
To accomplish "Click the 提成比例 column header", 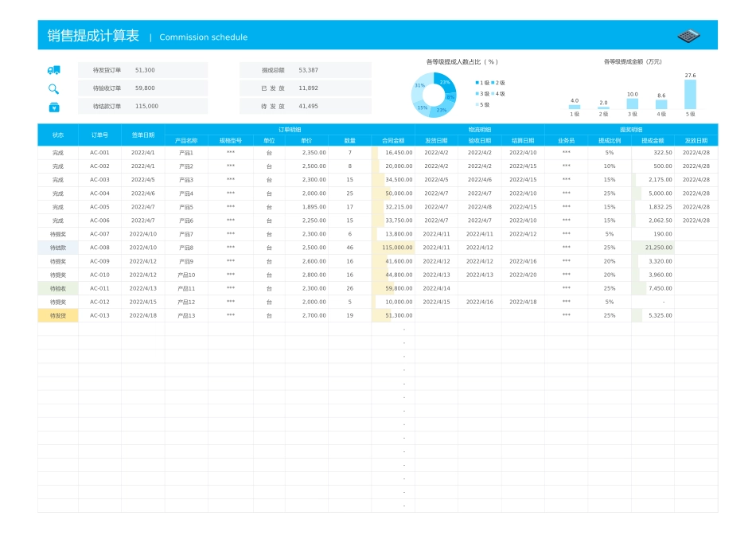I will point(610,140).
